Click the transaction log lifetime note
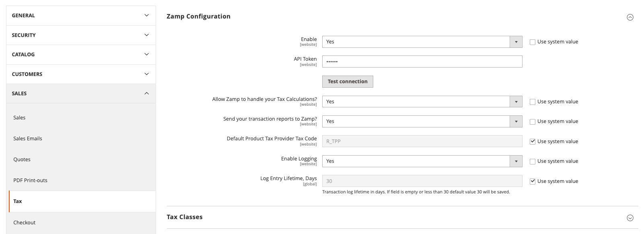The image size is (644, 234). coord(416,192)
